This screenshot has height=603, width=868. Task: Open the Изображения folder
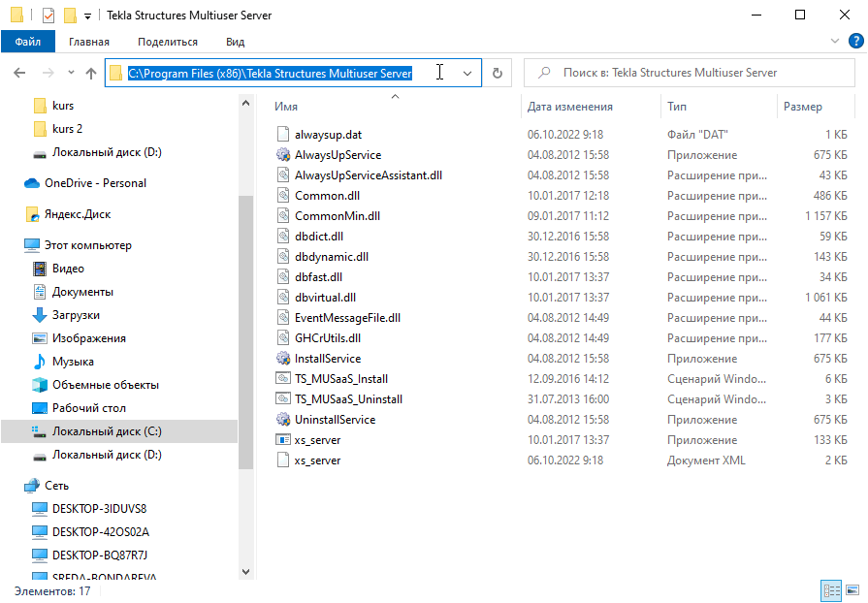(x=88, y=338)
